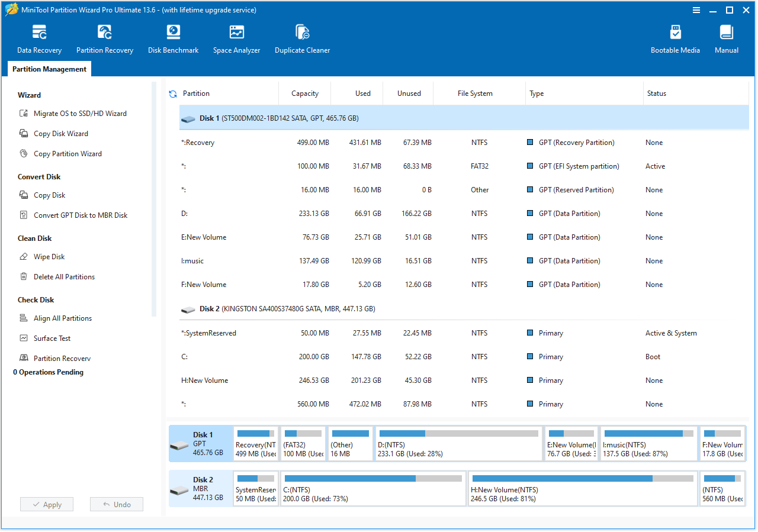Click the Align All Partitions text
The height and width of the screenshot is (532, 758).
[x=63, y=318]
